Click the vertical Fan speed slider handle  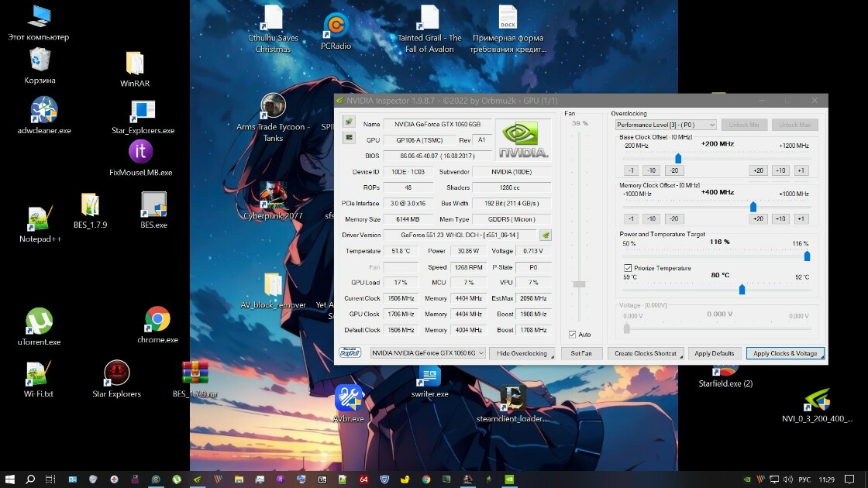(x=579, y=284)
